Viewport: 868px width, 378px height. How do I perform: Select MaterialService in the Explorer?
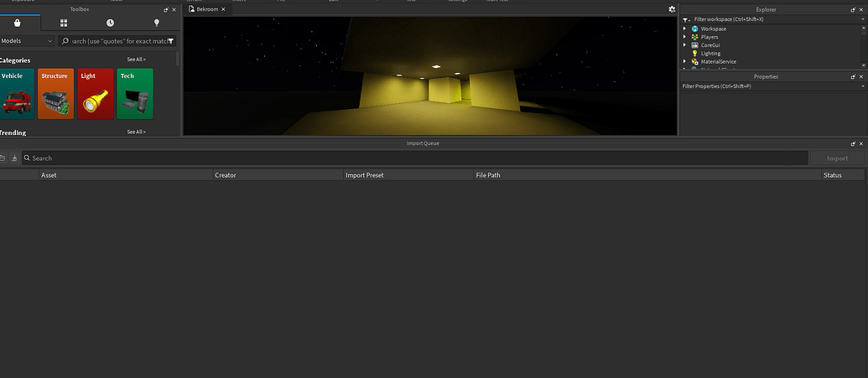click(x=718, y=62)
